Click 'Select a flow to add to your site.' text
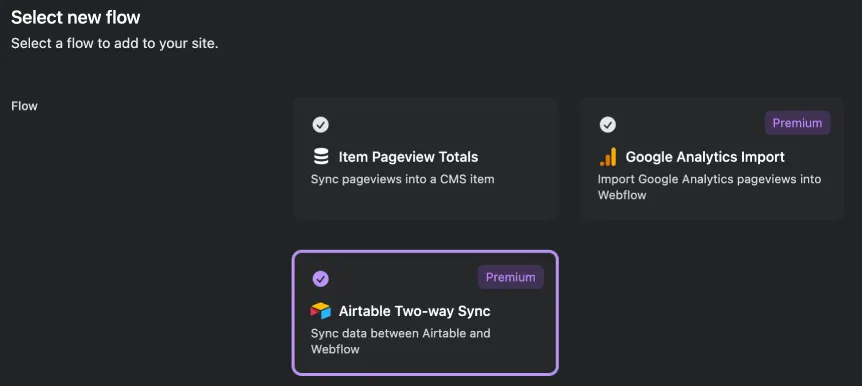 tap(115, 43)
